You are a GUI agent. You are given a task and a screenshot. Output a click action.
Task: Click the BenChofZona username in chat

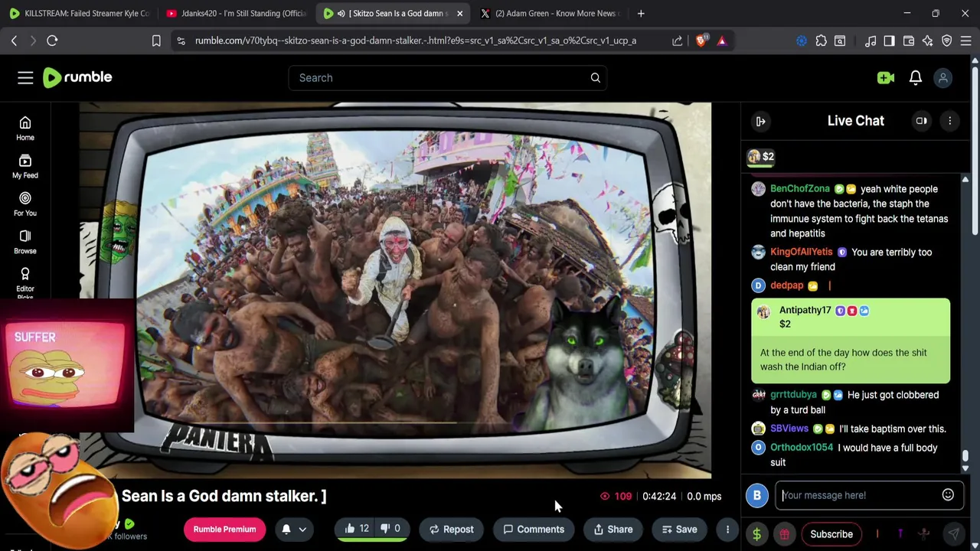tap(799, 188)
